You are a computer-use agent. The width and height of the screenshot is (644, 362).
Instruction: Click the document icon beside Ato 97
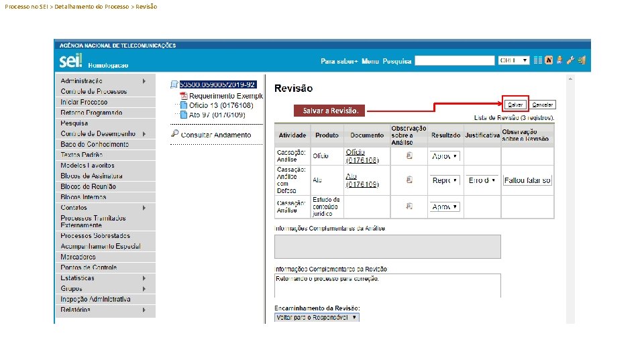tap(184, 115)
